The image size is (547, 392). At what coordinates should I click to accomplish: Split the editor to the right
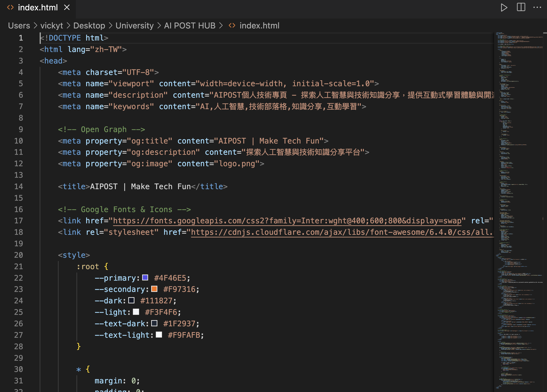[521, 7]
